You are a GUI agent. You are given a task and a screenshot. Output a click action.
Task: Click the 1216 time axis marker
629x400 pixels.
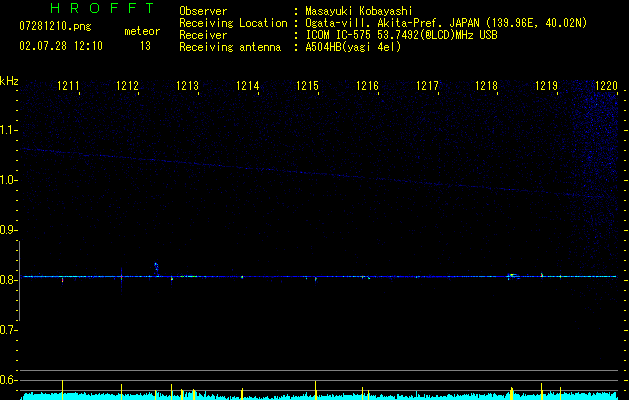367,85
